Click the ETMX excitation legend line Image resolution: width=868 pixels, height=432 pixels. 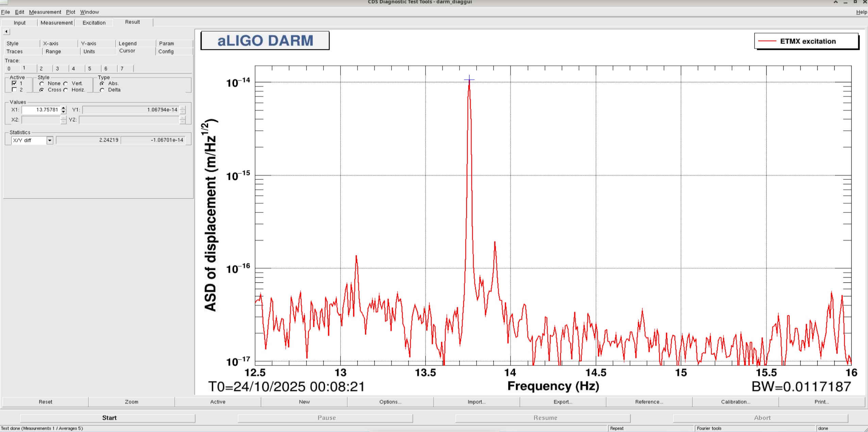tap(767, 41)
